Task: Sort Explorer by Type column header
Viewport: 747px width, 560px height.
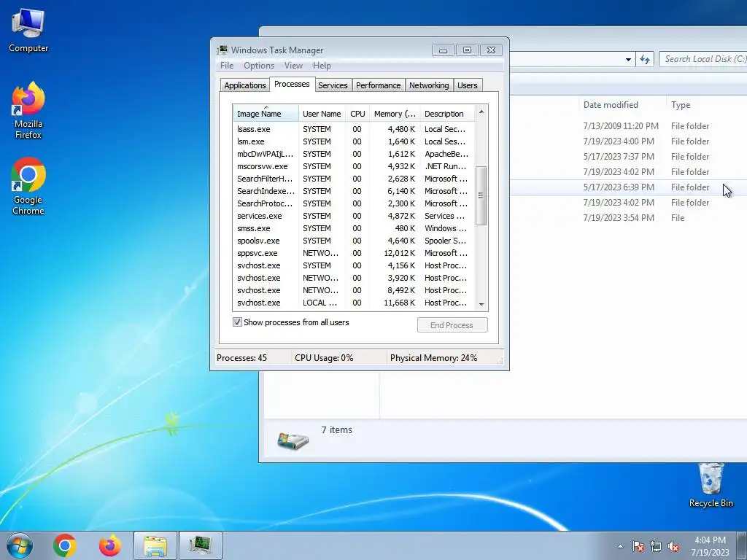Action: tap(705, 105)
